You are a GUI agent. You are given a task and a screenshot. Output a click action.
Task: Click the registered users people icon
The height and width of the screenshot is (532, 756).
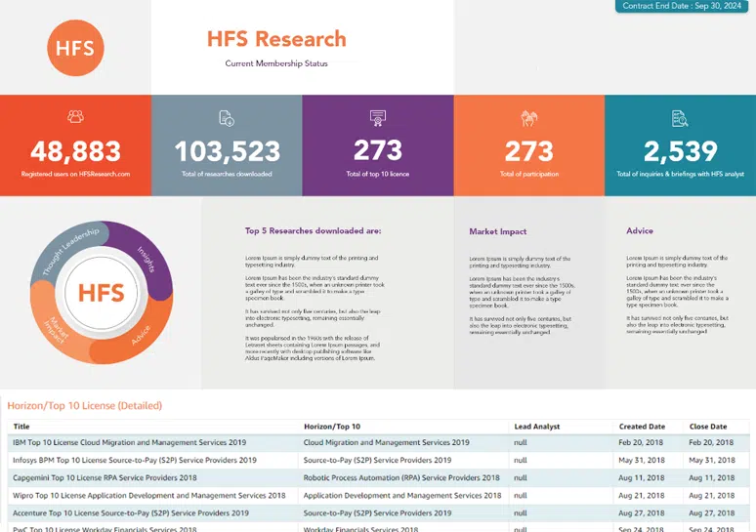click(x=75, y=116)
